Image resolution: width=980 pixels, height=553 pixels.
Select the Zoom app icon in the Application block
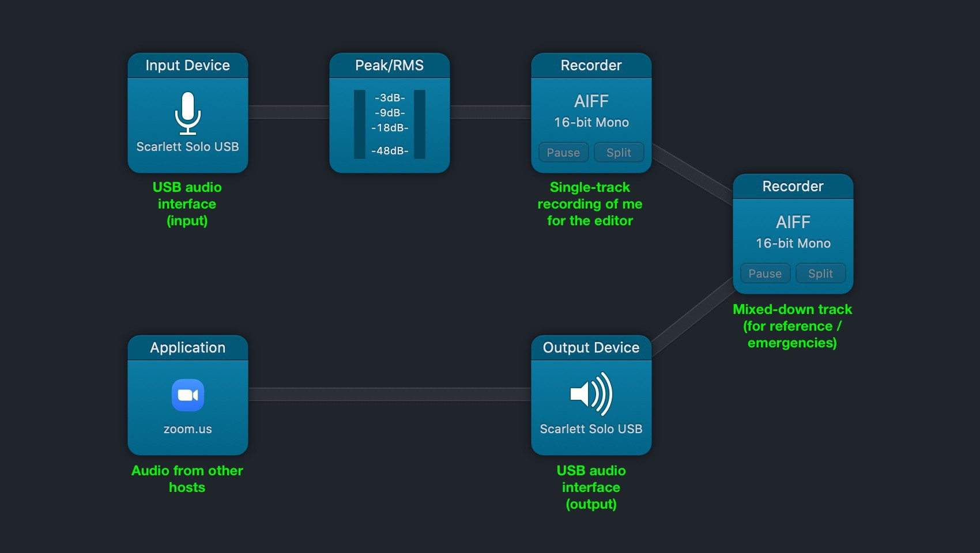coord(187,395)
